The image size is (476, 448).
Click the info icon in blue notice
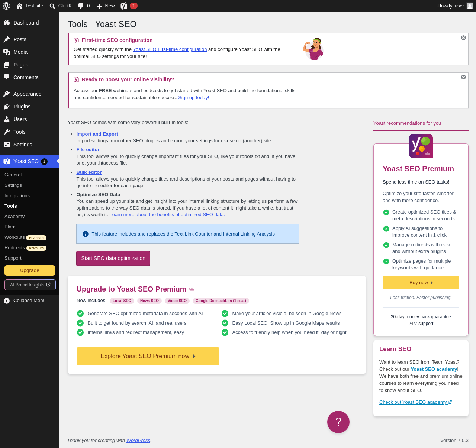coord(86,234)
